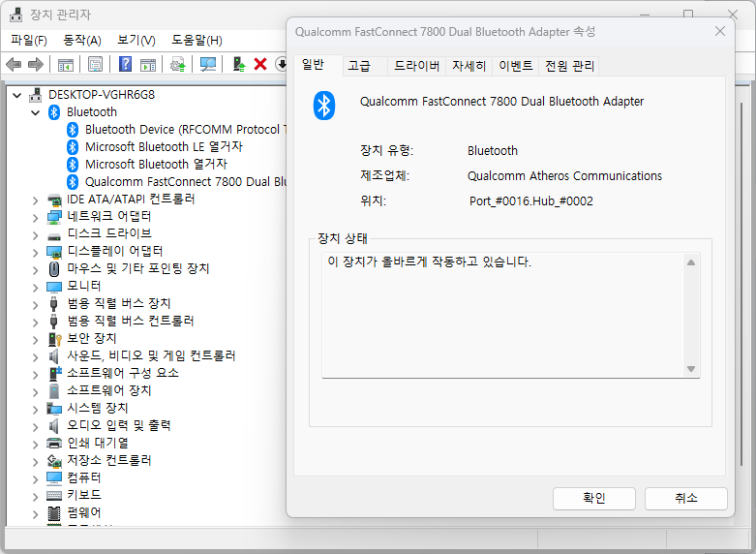Image resolution: width=756 pixels, height=554 pixels.
Task: Switch to the 전원 관리 tab
Action: click(569, 66)
